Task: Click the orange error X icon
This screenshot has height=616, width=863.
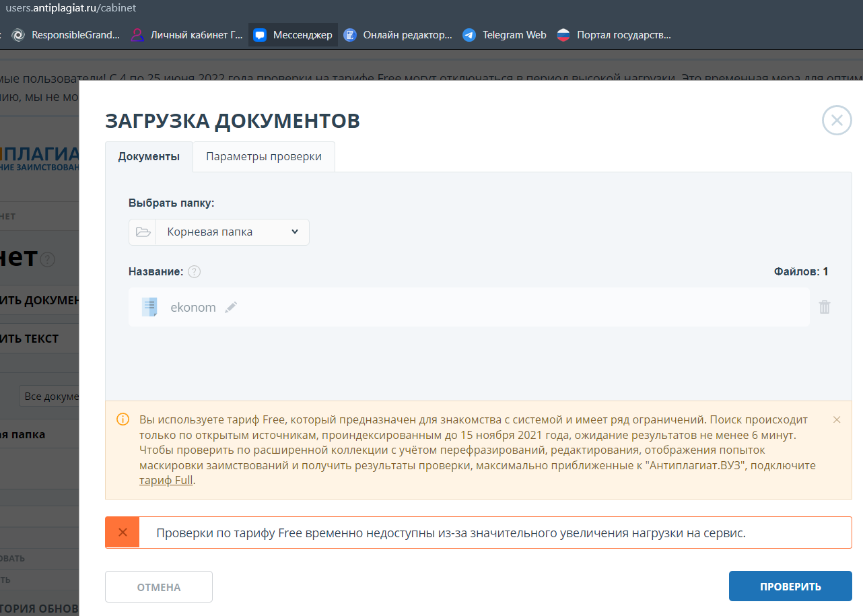Action: coord(123,533)
